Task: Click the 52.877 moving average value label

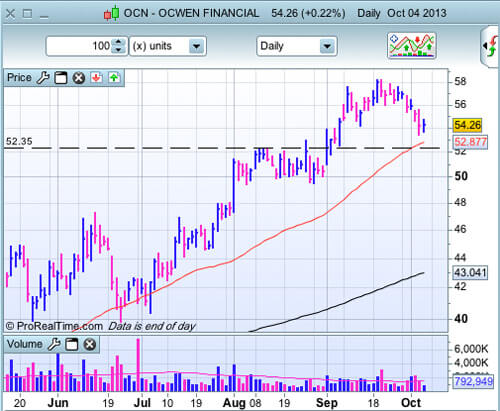Action: coord(470,142)
